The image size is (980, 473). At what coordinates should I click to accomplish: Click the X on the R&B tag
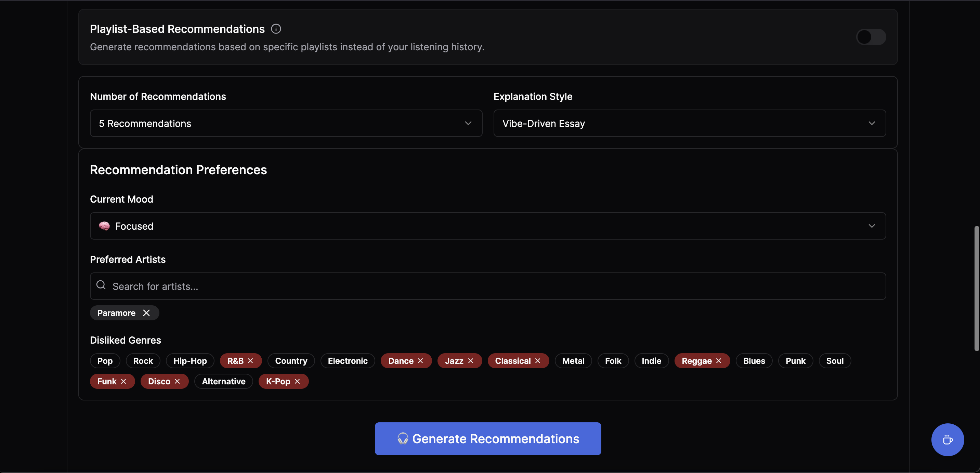tap(250, 361)
